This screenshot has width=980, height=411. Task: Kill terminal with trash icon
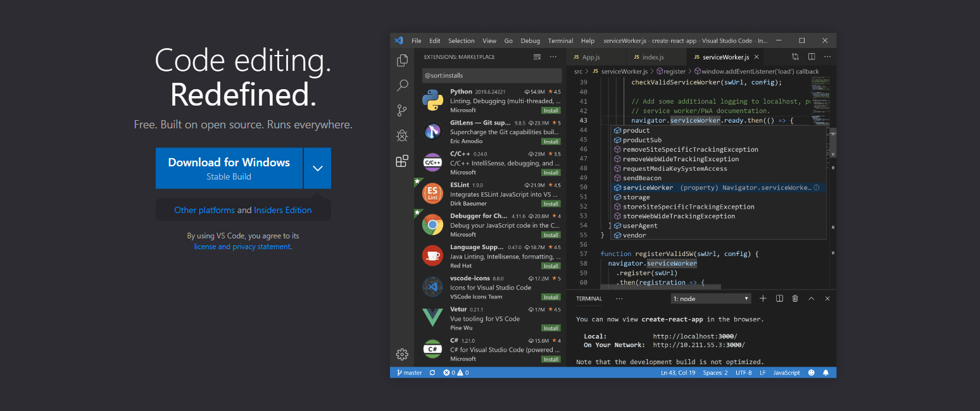click(795, 298)
